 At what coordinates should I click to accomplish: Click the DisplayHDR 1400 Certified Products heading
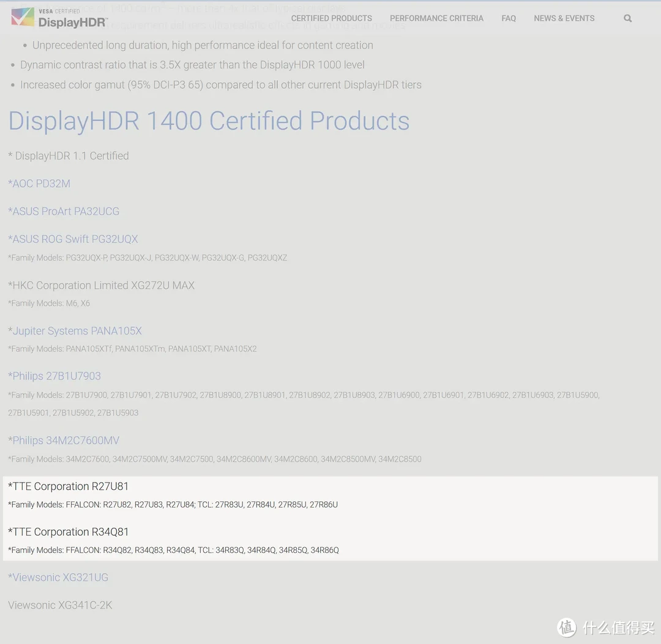pyautogui.click(x=209, y=121)
